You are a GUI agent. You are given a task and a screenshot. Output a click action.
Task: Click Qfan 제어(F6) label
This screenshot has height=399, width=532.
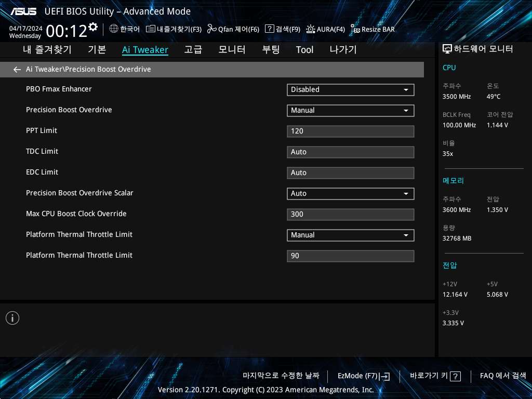[238, 29]
